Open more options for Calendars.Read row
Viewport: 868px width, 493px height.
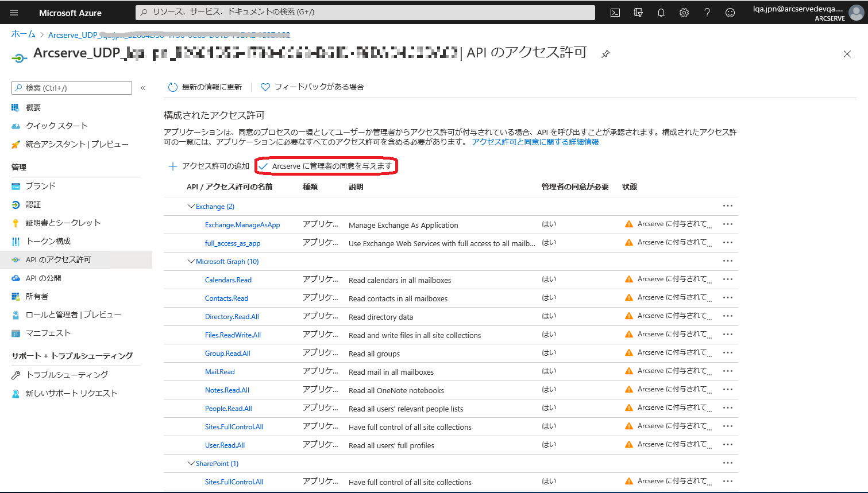click(x=728, y=280)
